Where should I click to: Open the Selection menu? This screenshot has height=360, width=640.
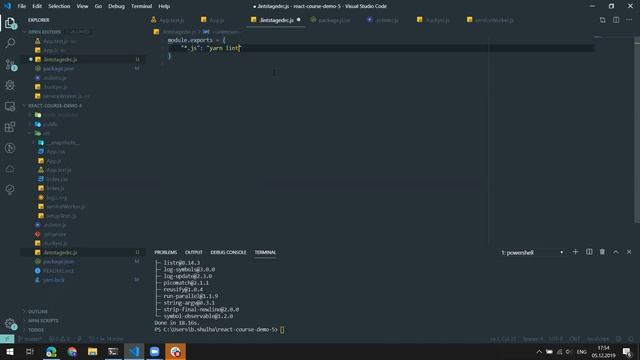[x=59, y=6]
